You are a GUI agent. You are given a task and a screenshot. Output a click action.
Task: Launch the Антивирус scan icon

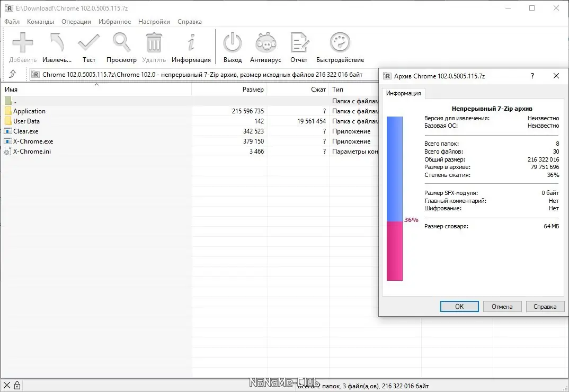265,42
